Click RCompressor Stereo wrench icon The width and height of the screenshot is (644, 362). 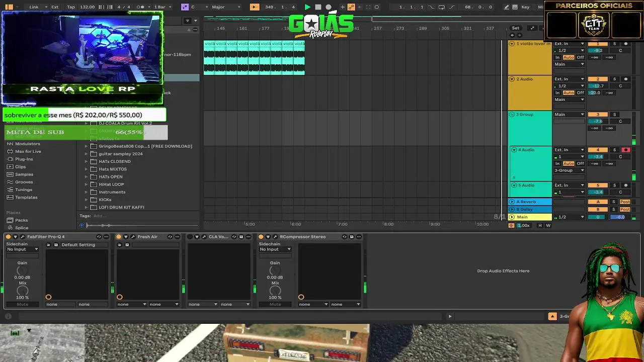click(x=275, y=237)
